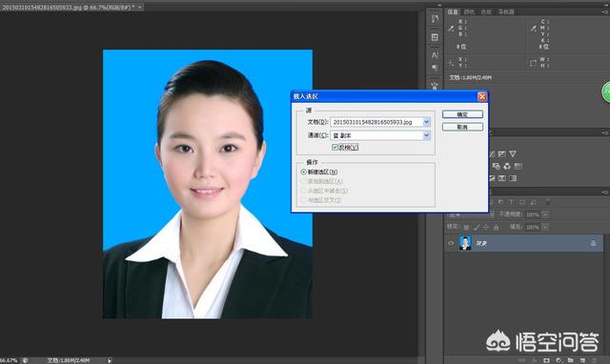The height and width of the screenshot is (364, 610).
Task: Click the CMYK eyedropper in Info panel
Action: [534, 29]
